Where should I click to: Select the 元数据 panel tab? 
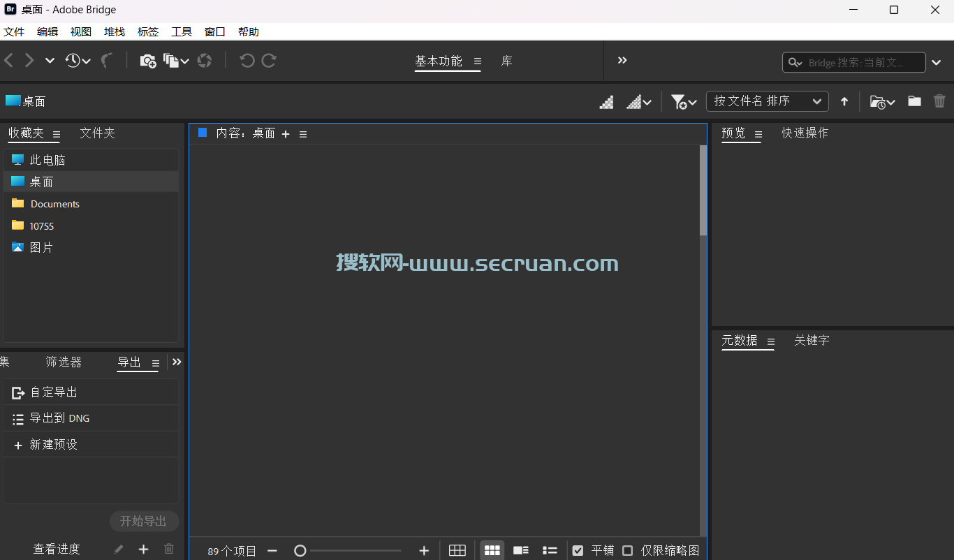click(740, 340)
